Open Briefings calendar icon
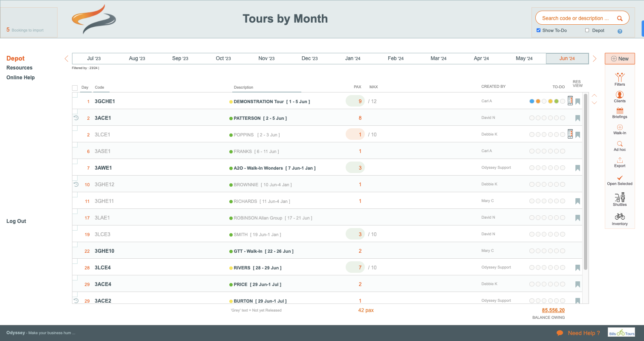644x341 pixels. pos(619,111)
